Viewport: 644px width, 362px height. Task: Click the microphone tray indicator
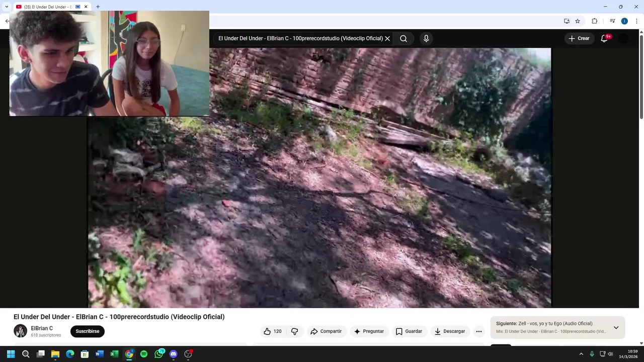tap(592, 354)
